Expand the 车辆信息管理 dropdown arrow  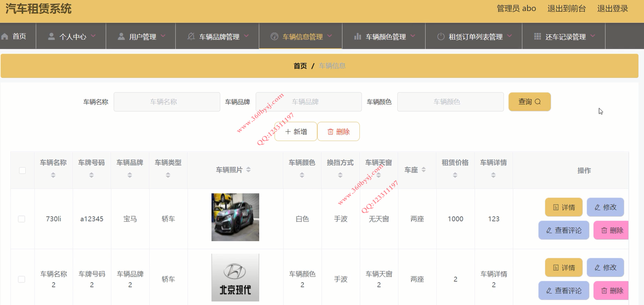click(x=330, y=36)
